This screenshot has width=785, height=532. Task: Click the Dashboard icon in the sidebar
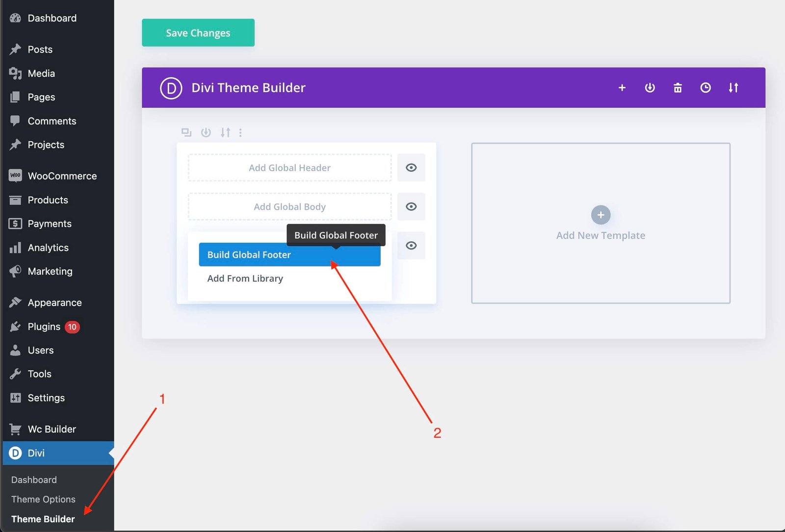15,18
